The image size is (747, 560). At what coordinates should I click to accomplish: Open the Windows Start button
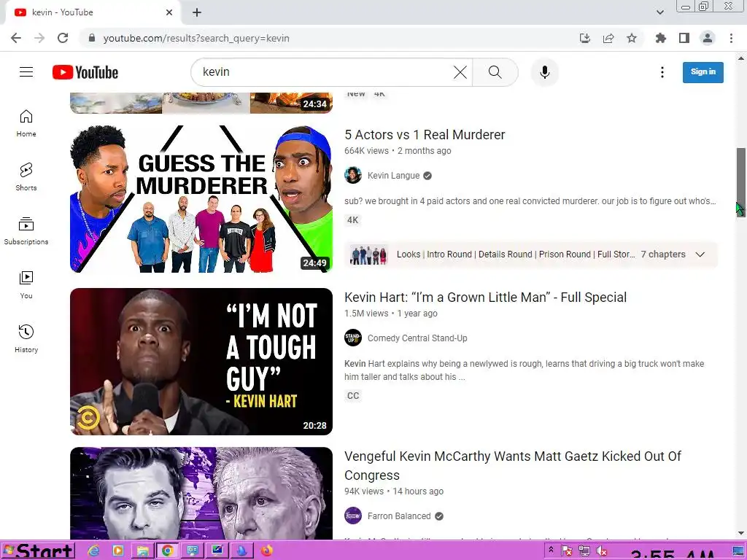pos(38,551)
